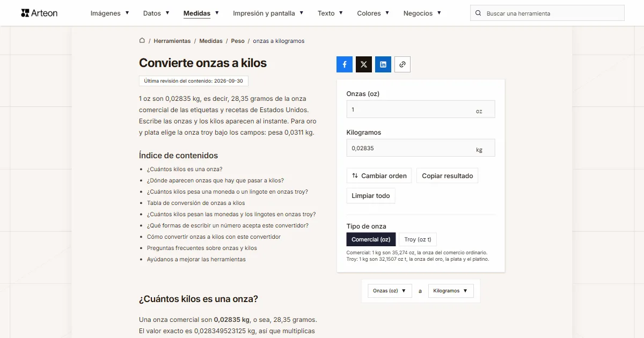Click the '¿Cuántos kilos es una onza?' section heading
The width and height of the screenshot is (644, 338).
[199, 299]
